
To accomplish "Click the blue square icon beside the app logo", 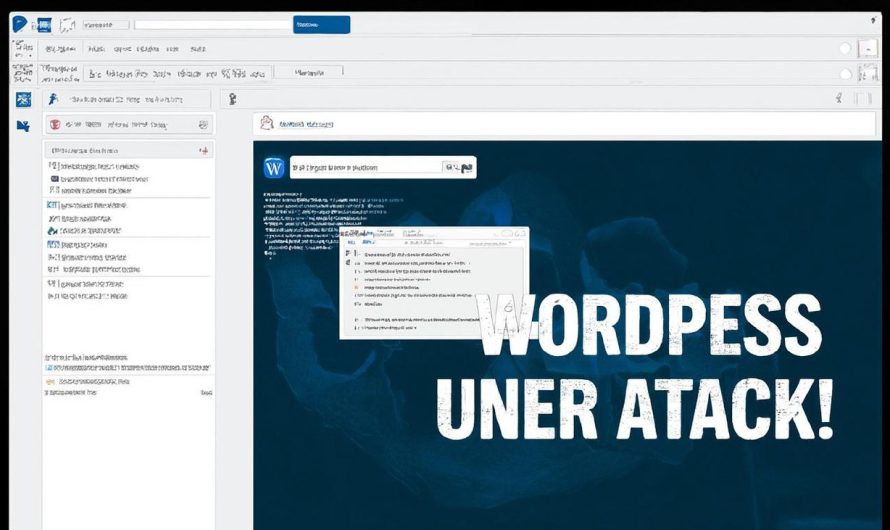I will pyautogui.click(x=42, y=25).
